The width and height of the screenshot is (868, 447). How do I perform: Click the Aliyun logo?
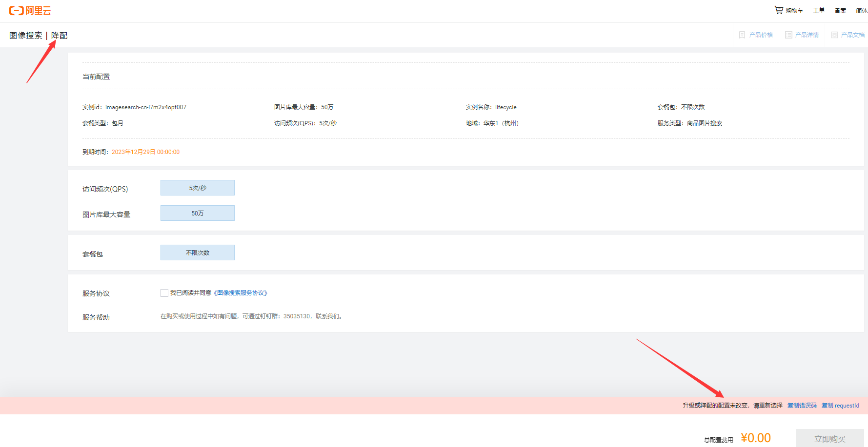(x=30, y=11)
